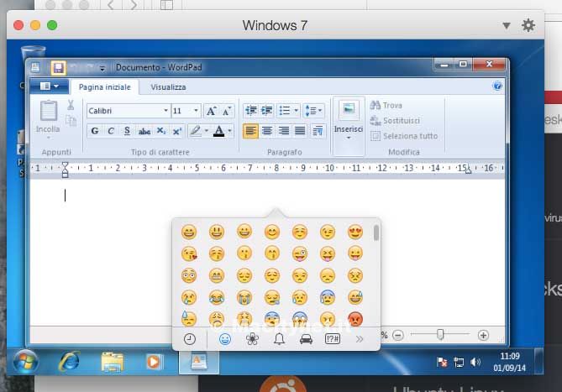Switch to the Pagina iniziale tab
562x392 pixels.
(105, 87)
